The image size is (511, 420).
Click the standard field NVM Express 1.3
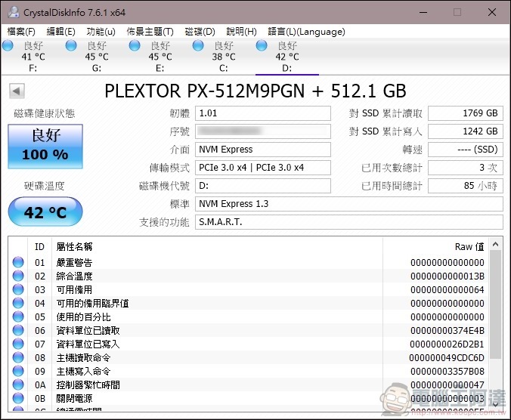349,204
